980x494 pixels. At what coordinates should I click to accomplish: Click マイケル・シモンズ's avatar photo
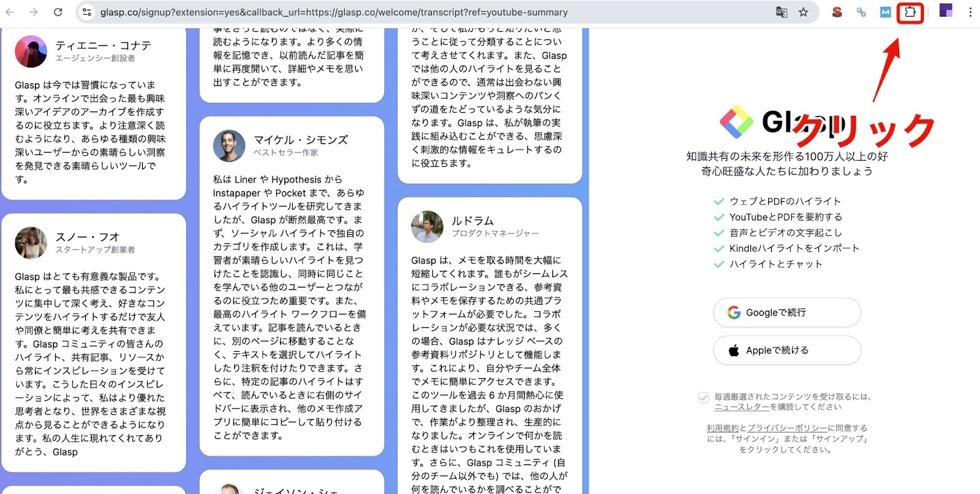229,146
